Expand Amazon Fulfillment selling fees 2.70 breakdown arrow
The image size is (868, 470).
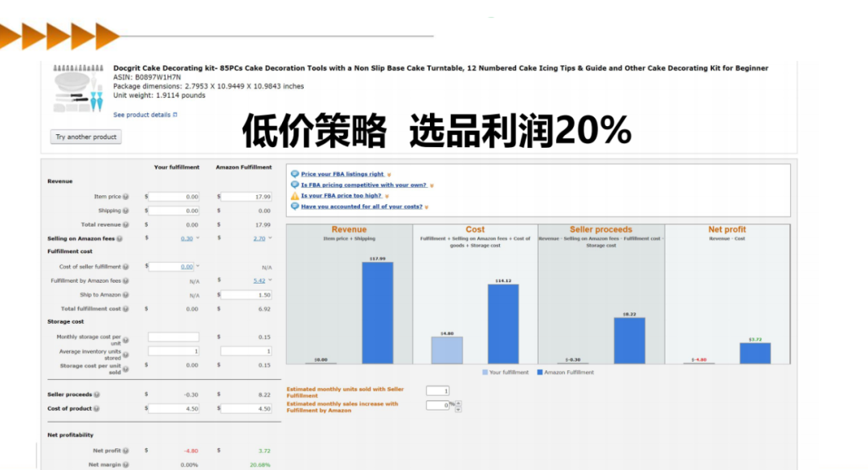270,238
